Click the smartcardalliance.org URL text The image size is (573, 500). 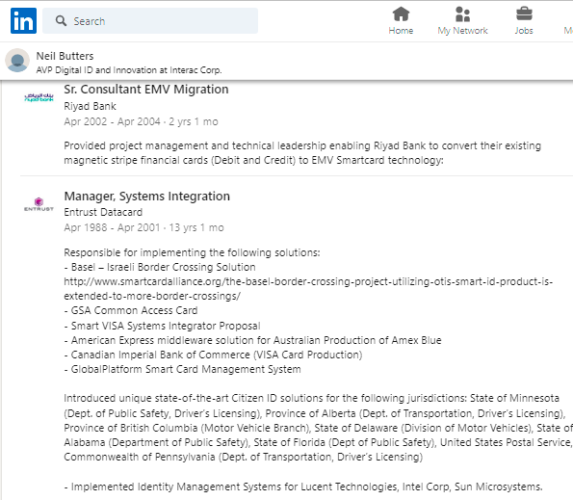pos(308,289)
